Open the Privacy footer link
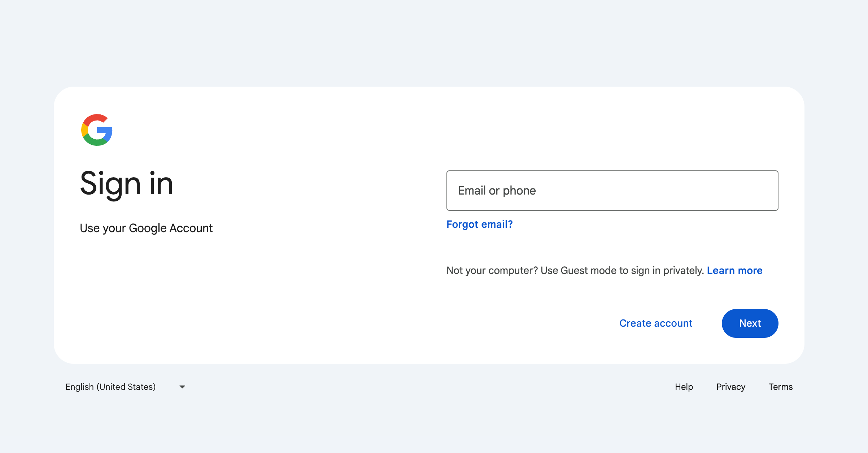Viewport: 868px width, 453px height. [x=731, y=387]
